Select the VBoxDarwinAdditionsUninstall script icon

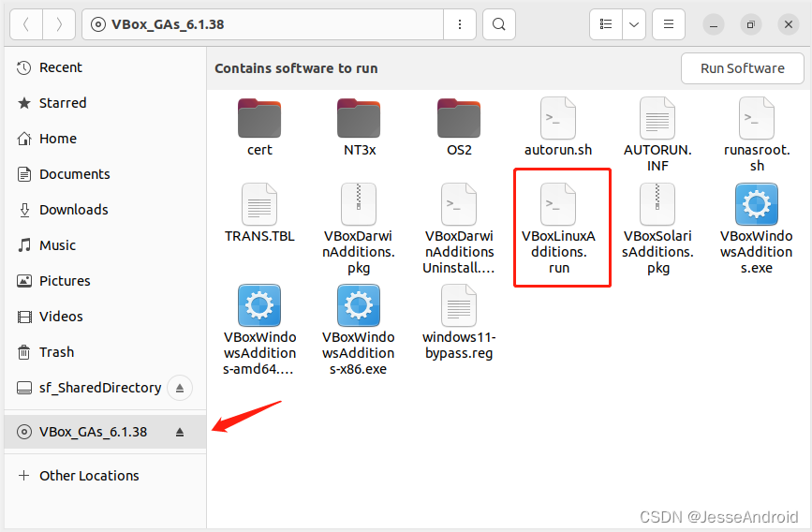coord(459,204)
